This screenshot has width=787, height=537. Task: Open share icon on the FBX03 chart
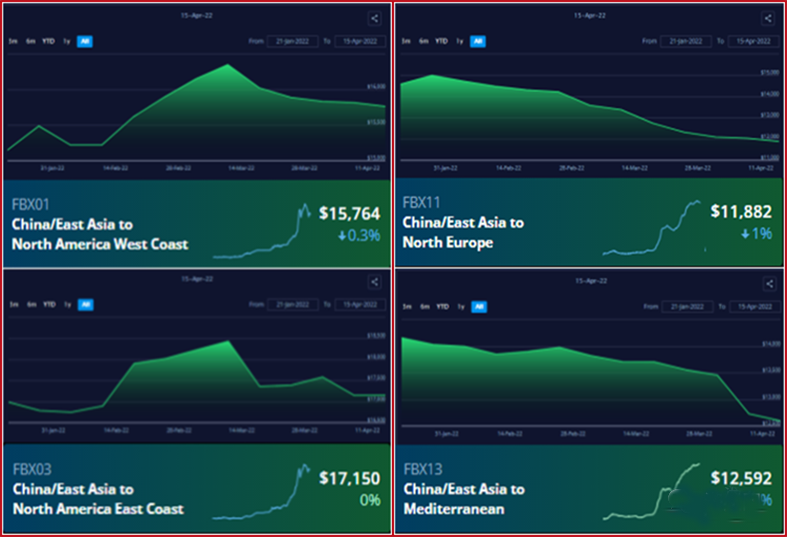(x=374, y=284)
